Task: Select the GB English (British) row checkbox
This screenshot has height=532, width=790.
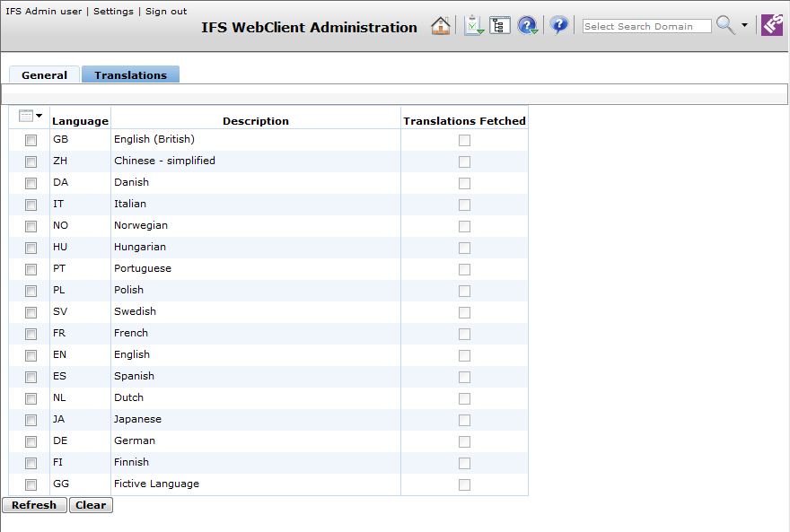Action: coord(31,140)
